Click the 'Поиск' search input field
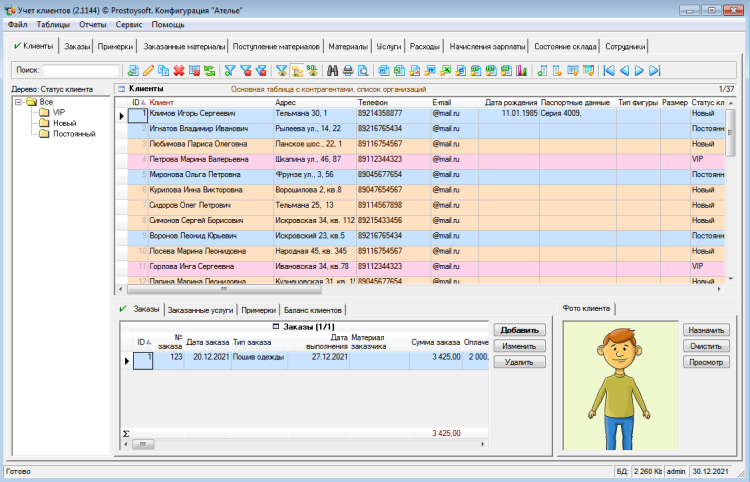Screen dimensions: 750x482 (80, 70)
